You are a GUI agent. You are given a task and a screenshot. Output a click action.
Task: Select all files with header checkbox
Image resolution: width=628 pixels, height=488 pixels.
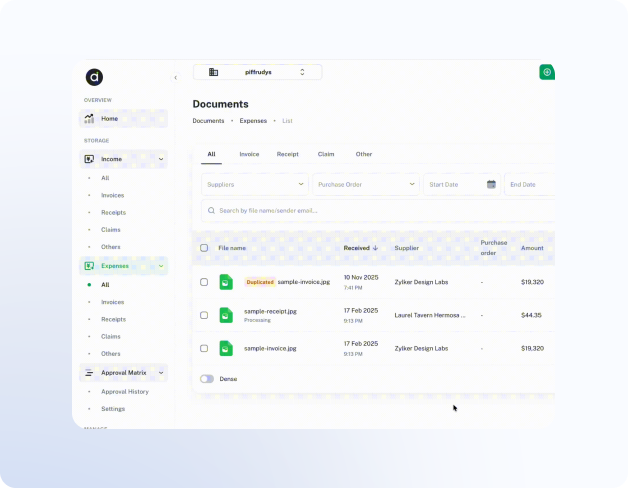(204, 248)
